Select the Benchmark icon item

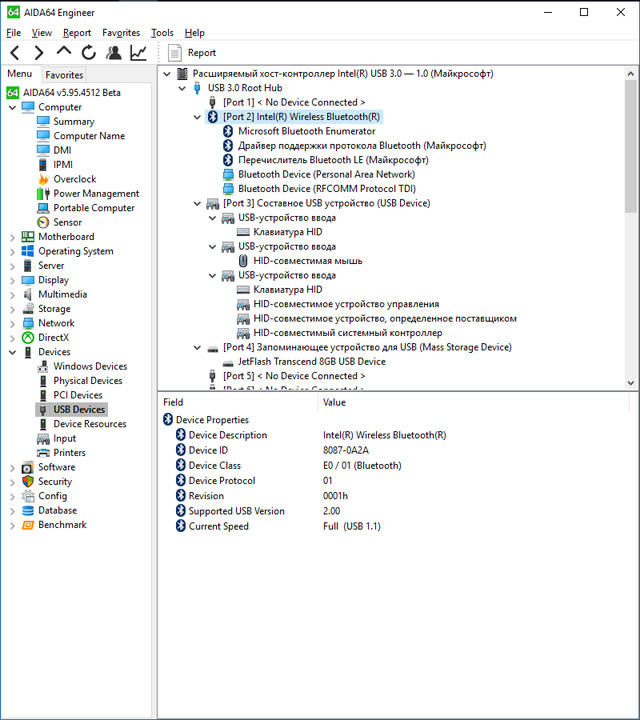(28, 525)
